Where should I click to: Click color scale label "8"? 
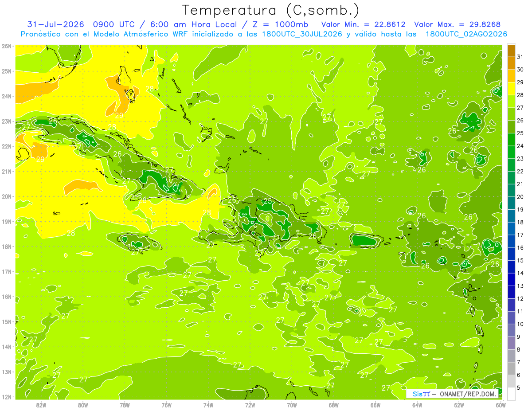tap(519, 349)
